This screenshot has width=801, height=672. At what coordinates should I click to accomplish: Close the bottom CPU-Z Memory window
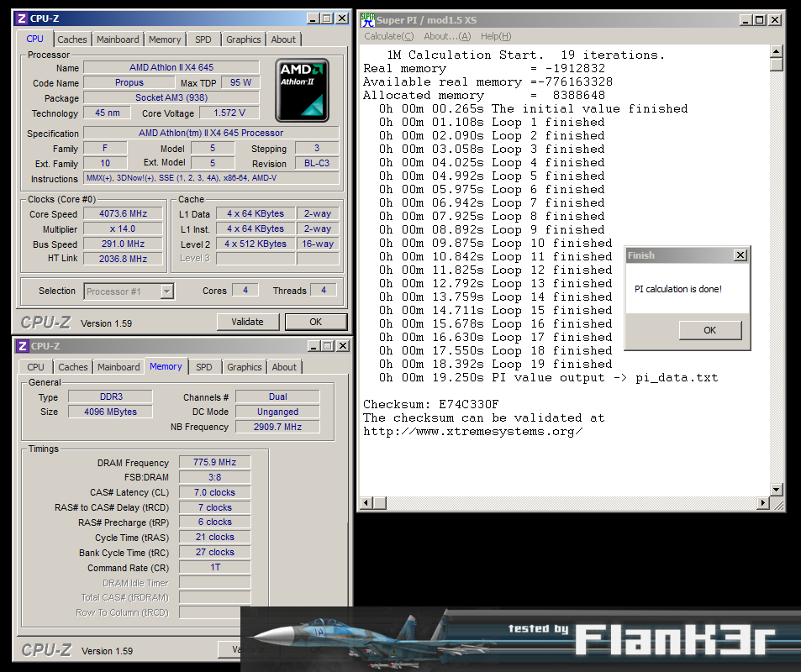343,346
